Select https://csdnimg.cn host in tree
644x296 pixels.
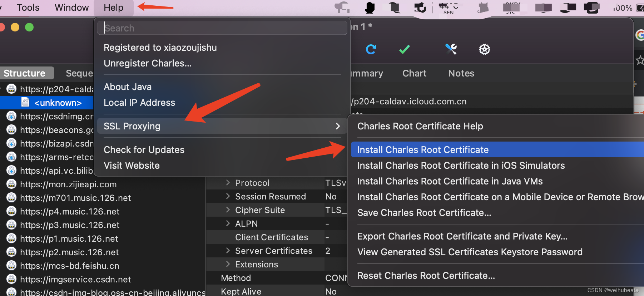[x=56, y=116]
